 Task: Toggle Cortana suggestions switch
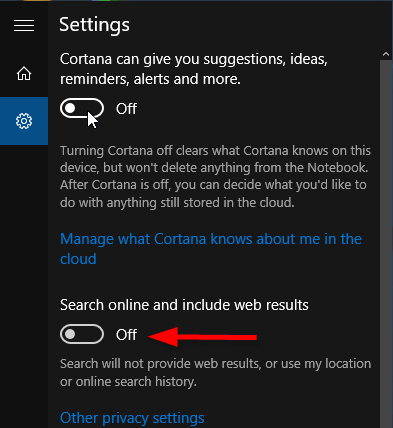82,108
